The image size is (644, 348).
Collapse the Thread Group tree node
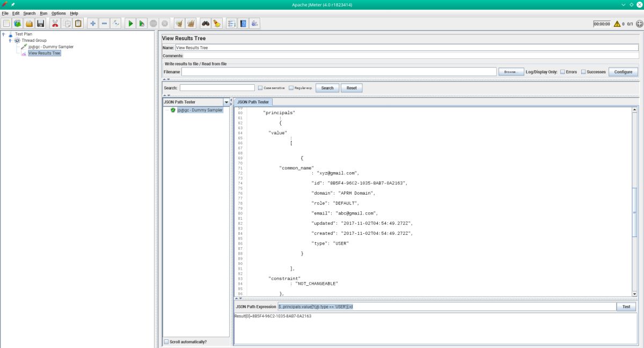[10, 40]
